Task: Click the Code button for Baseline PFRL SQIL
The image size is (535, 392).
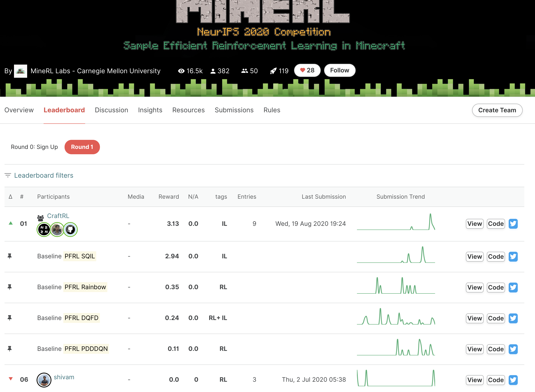Action: [495, 256]
